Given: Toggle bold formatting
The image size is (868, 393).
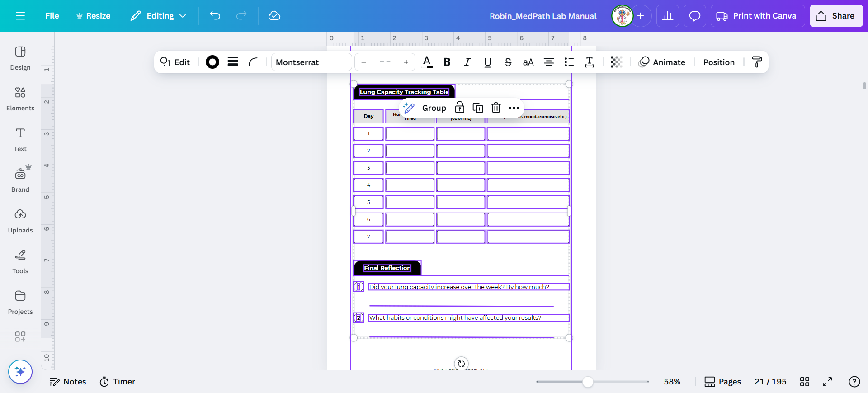Looking at the screenshot, I should point(447,62).
